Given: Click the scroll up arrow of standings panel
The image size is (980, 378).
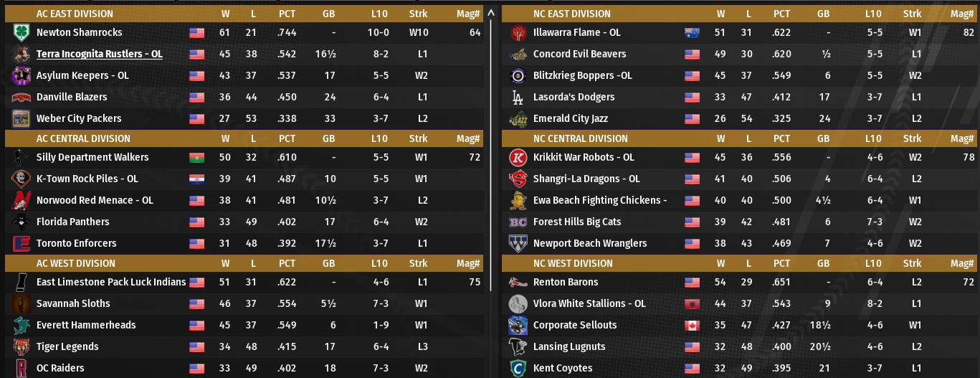Looking at the screenshot, I should (x=490, y=13).
